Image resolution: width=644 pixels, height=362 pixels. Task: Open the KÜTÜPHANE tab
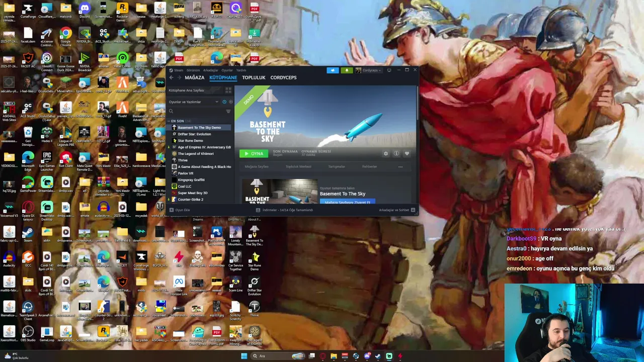pyautogui.click(x=223, y=77)
